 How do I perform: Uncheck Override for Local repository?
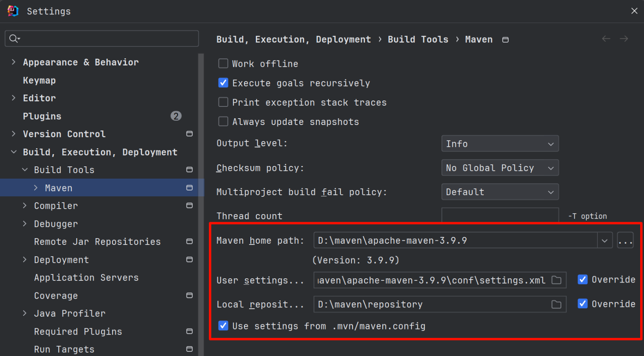(583, 304)
